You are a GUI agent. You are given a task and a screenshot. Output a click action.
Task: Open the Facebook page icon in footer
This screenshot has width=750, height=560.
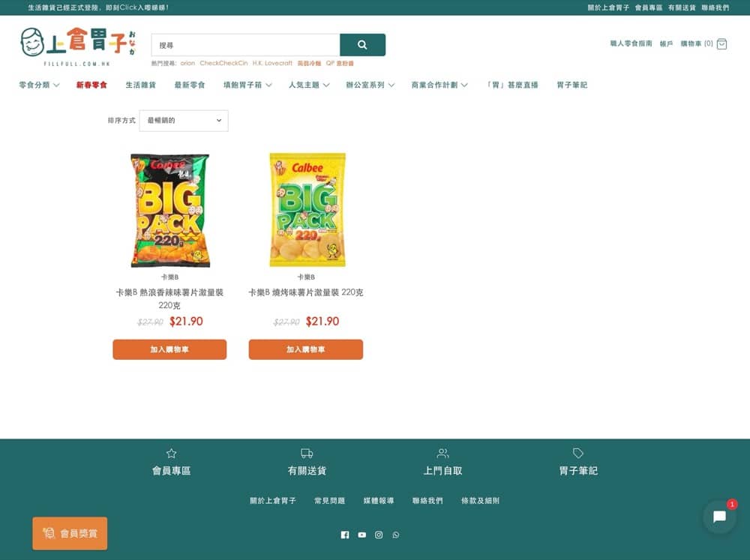click(x=345, y=535)
